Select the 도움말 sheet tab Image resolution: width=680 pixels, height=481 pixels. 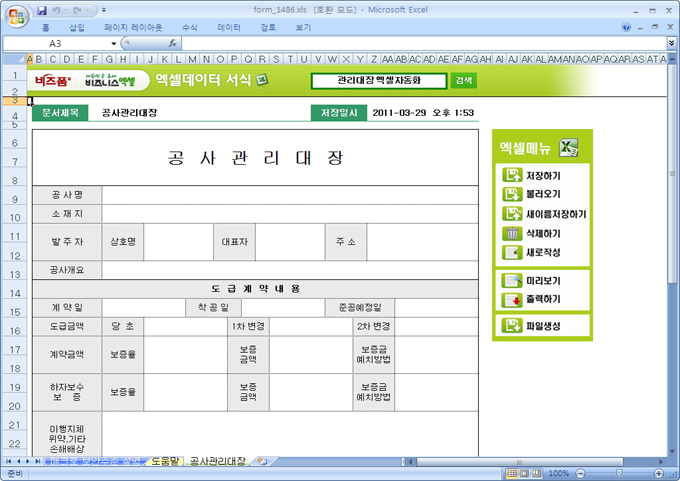pos(165,461)
